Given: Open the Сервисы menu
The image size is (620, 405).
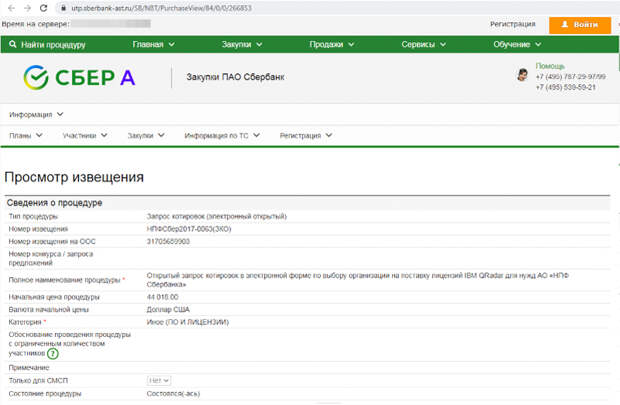Looking at the screenshot, I should point(423,44).
